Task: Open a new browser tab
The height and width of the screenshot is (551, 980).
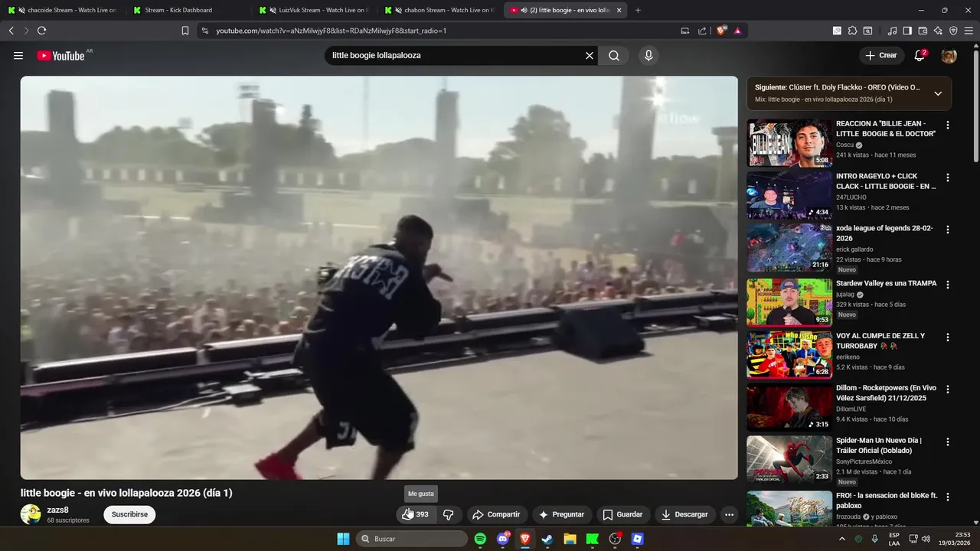Action: click(x=638, y=10)
